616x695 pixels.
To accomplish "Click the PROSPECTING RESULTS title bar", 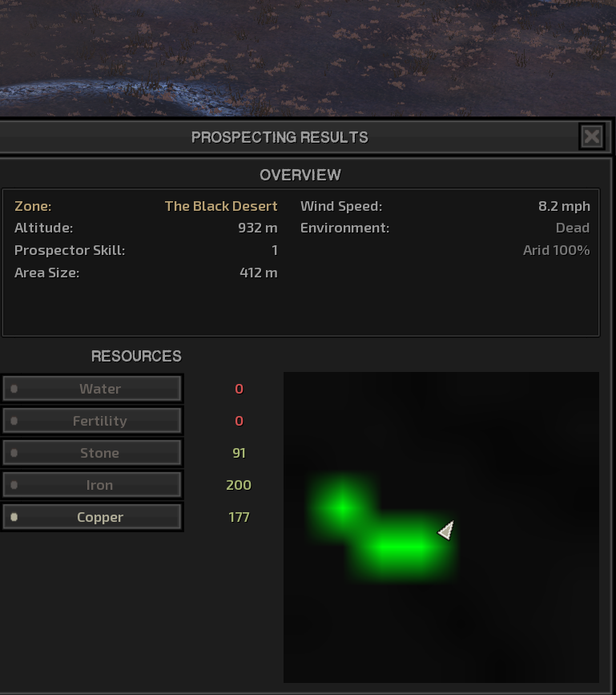I will (280, 137).
